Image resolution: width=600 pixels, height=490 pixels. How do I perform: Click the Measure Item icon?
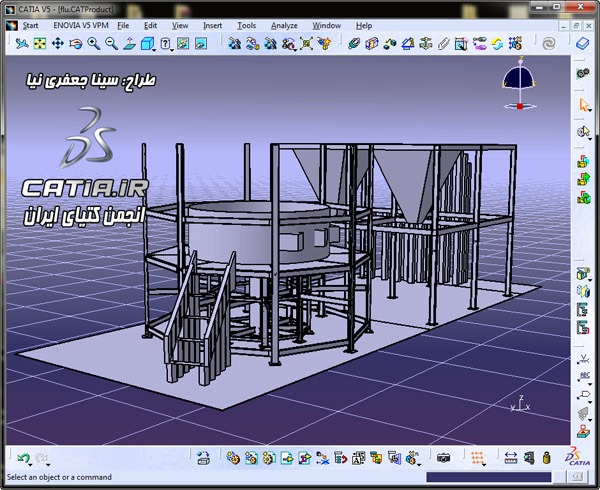coord(529,458)
